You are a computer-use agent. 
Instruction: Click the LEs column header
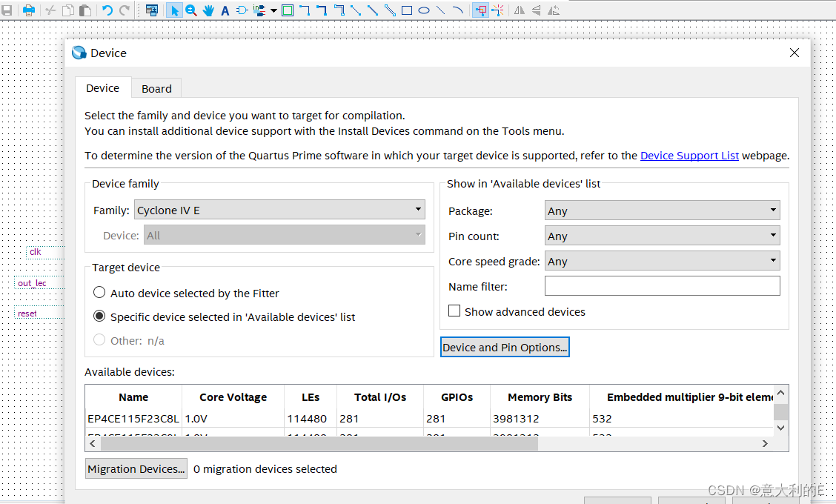click(311, 397)
